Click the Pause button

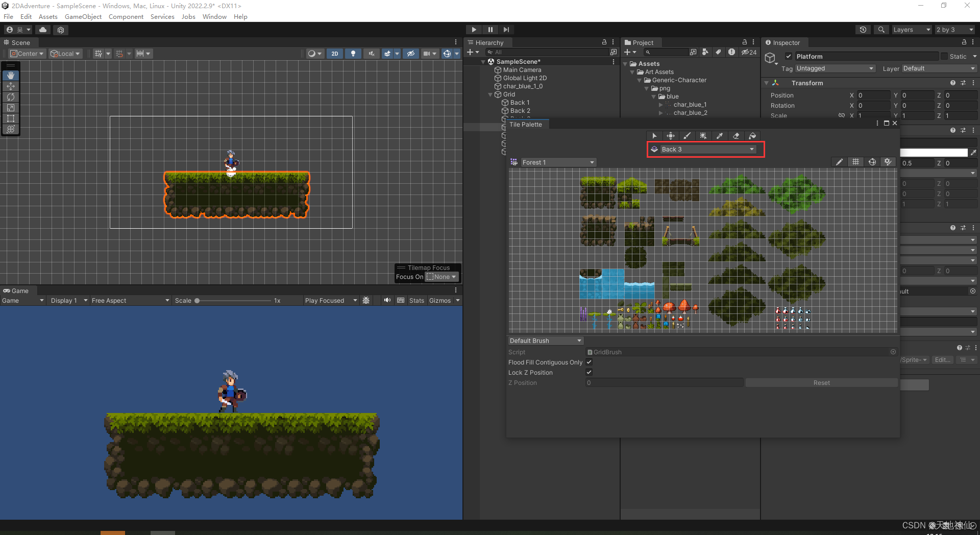[490, 30]
